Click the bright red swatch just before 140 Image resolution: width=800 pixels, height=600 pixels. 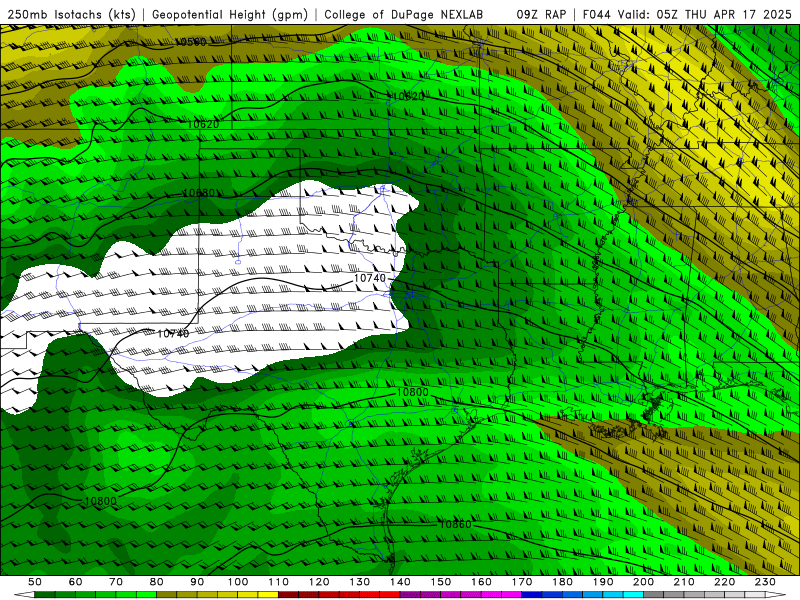(x=390, y=595)
